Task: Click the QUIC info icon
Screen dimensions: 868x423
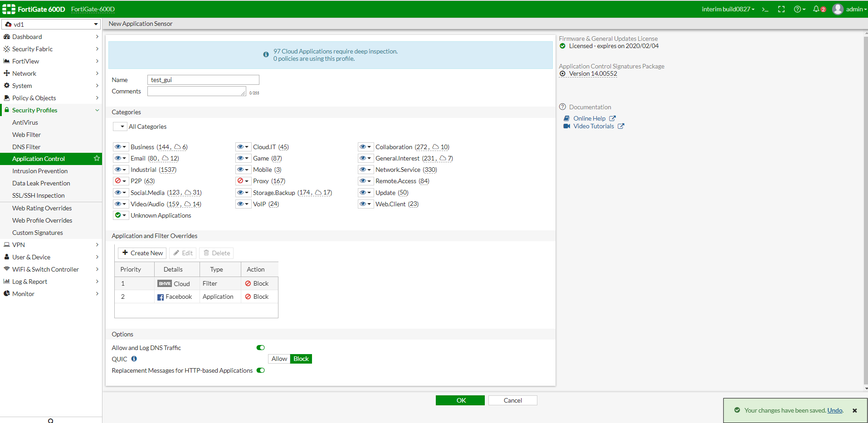Action: [x=134, y=359]
